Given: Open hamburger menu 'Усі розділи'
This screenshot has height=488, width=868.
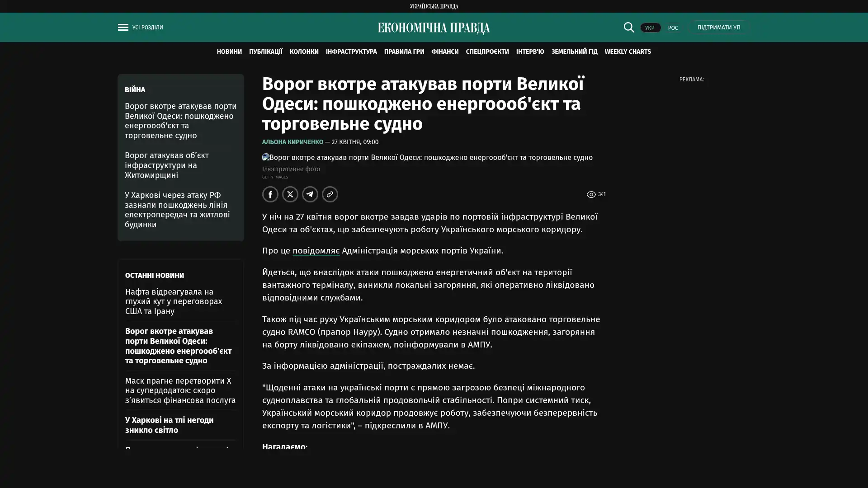Looking at the screenshot, I should tap(140, 28).
